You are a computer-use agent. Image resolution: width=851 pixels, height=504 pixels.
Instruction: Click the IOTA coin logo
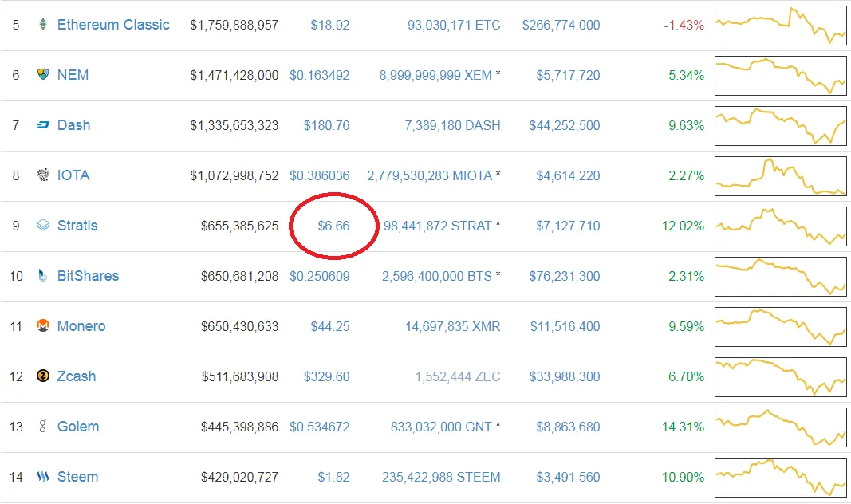43,175
